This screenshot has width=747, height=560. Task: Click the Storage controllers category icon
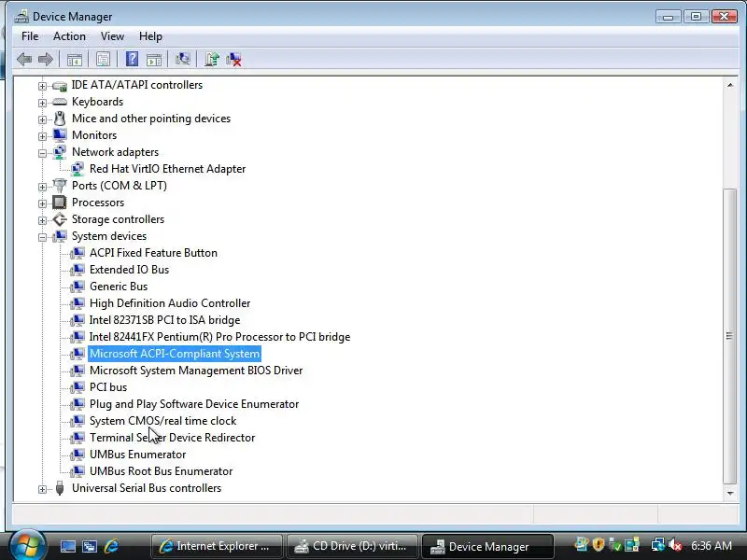coord(60,219)
